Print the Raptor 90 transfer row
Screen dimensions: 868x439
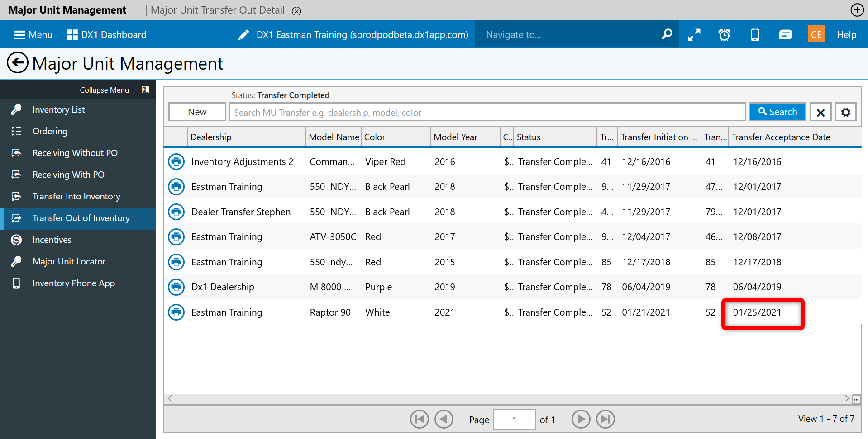pos(176,312)
